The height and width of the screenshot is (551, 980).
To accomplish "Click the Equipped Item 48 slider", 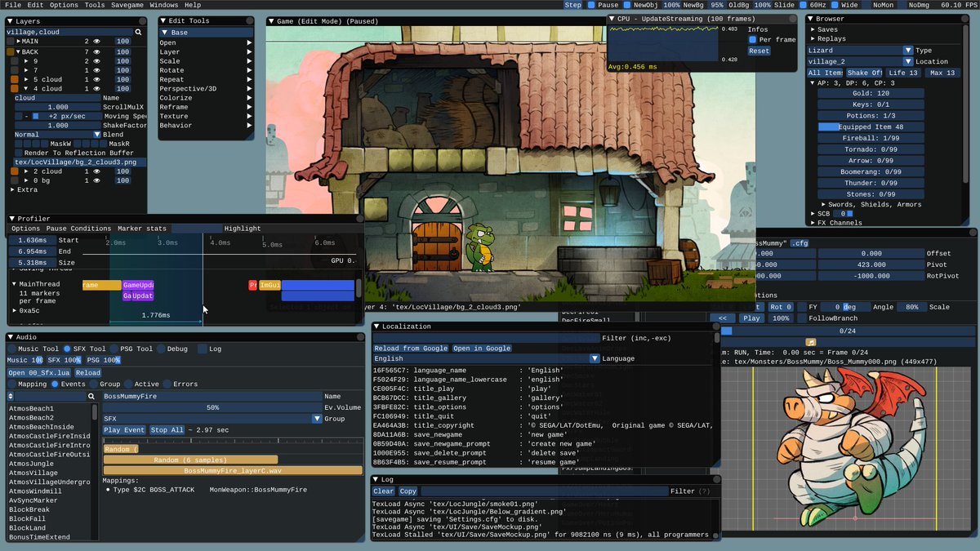I will (x=871, y=127).
